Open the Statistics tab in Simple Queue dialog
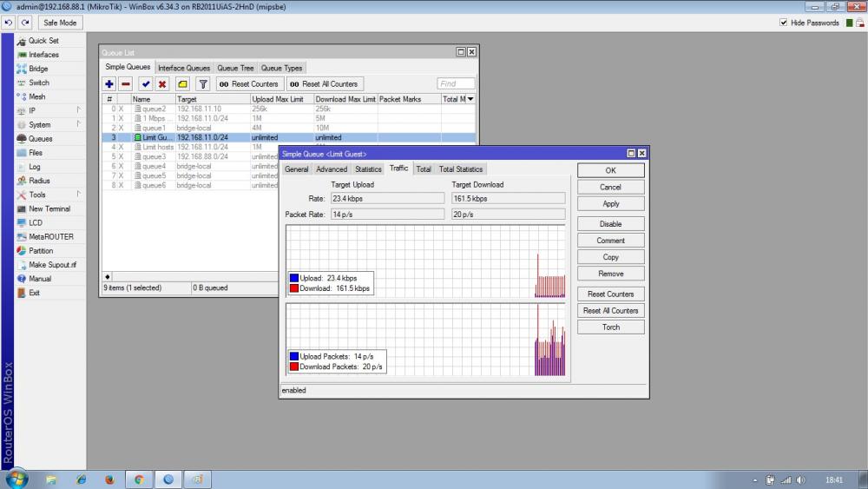Screen dimensions: 868x489 [368, 169]
